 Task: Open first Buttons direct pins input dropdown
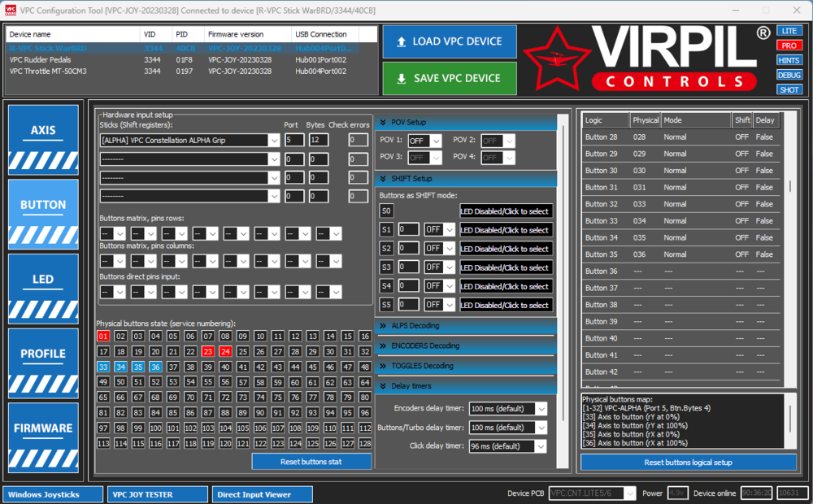[x=112, y=293]
